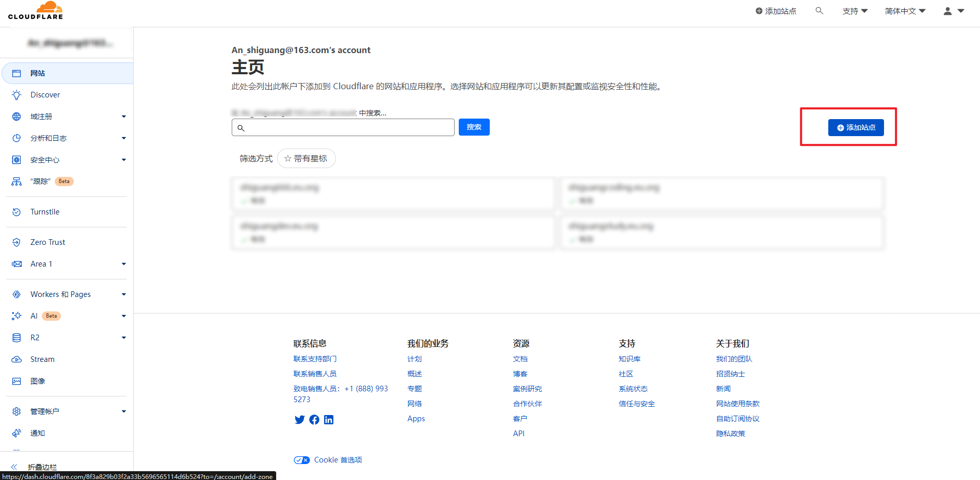980x480 pixels.
Task: Open the 隐私政策 footer link
Action: tap(730, 434)
